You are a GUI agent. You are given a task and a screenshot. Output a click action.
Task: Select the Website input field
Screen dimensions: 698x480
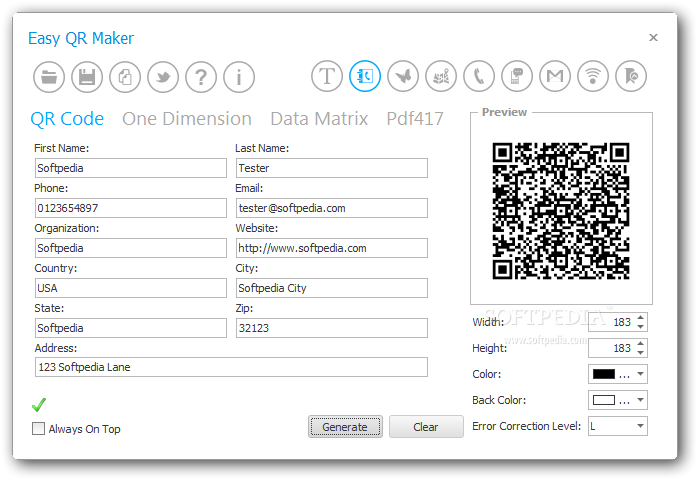[332, 248]
